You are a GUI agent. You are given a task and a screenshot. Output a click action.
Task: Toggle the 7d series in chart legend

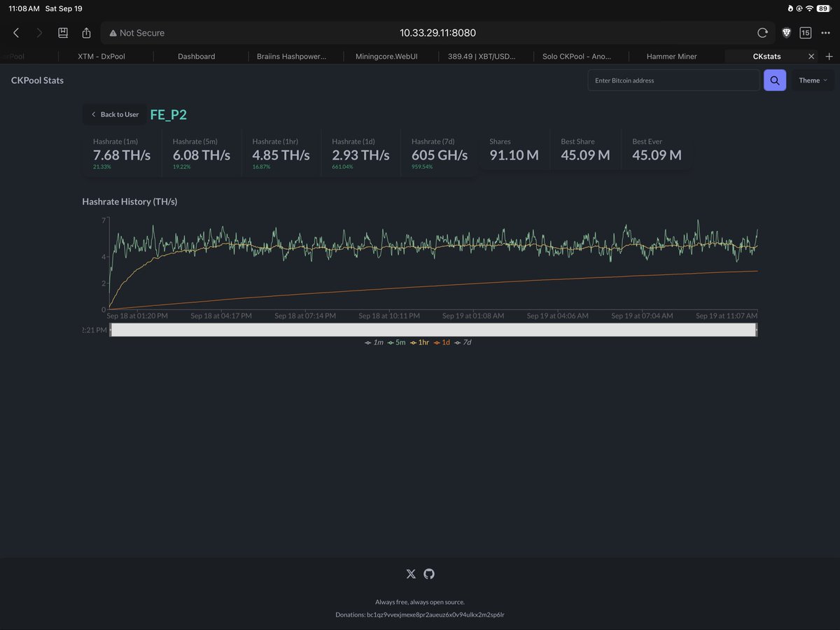[463, 342]
